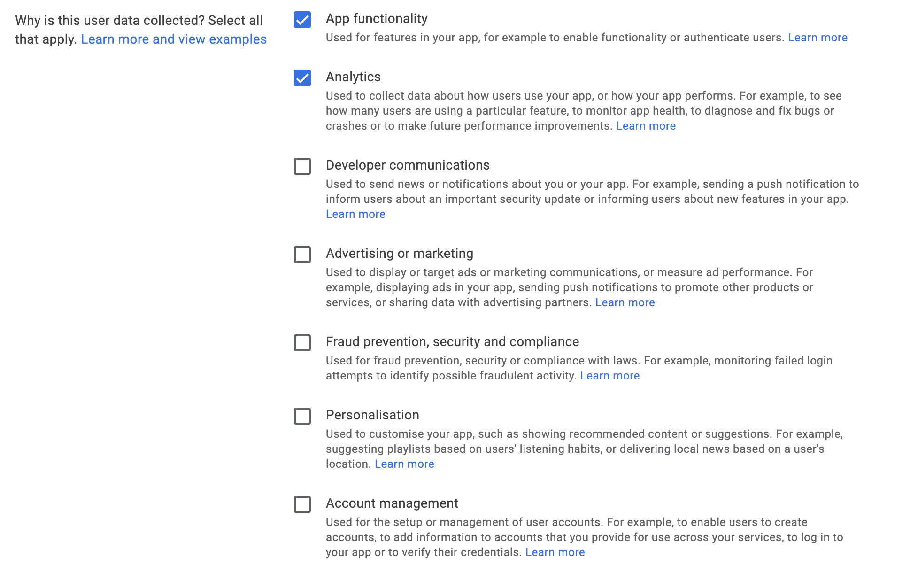910x588 pixels.
Task: Click the 'Advertising or marketing' heading text
Action: pos(399,254)
